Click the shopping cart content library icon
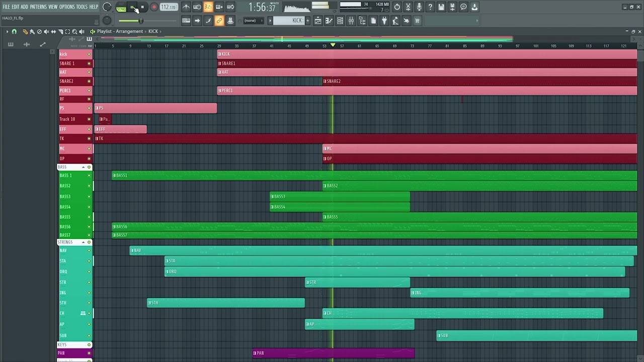Screen dimensions: 644x362 tap(417, 21)
